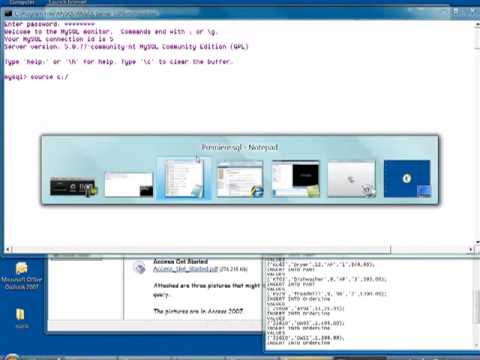Click the console horizontal scrollbar thumb
This screenshot has width=480, height=360.
coord(202,249)
